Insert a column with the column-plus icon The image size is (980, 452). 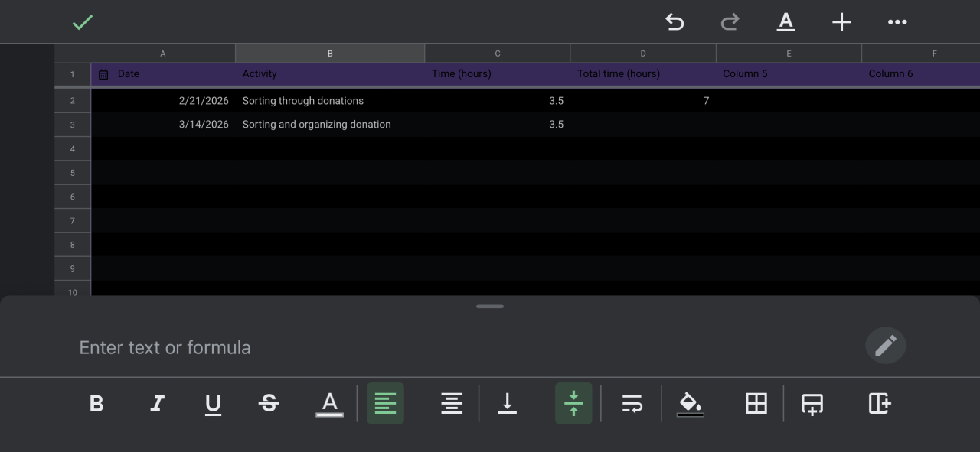click(x=879, y=403)
